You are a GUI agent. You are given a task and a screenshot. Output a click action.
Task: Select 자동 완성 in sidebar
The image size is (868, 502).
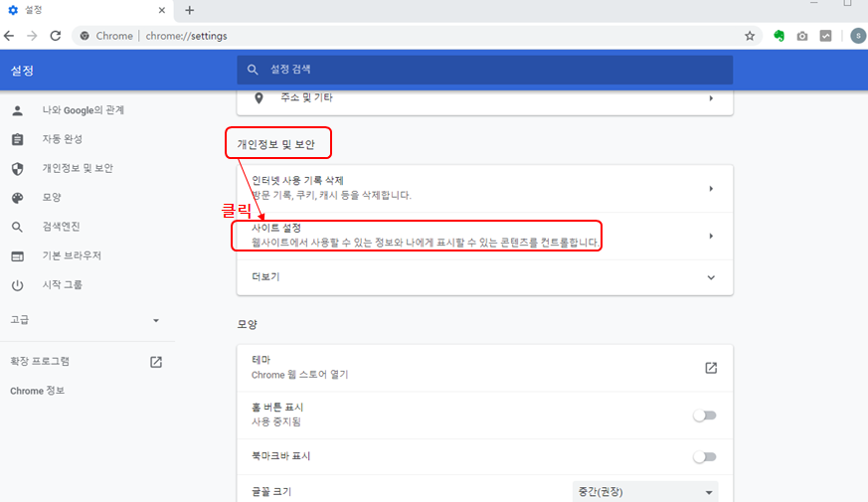[x=63, y=139]
